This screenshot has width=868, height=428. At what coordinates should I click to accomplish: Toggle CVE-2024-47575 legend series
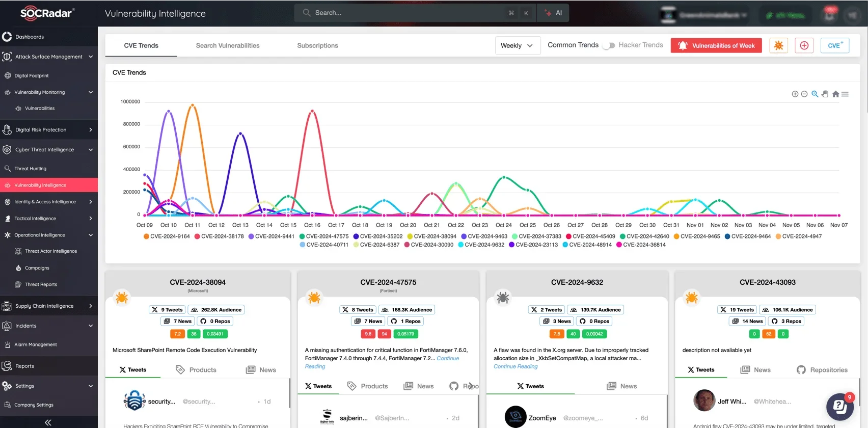coord(324,236)
